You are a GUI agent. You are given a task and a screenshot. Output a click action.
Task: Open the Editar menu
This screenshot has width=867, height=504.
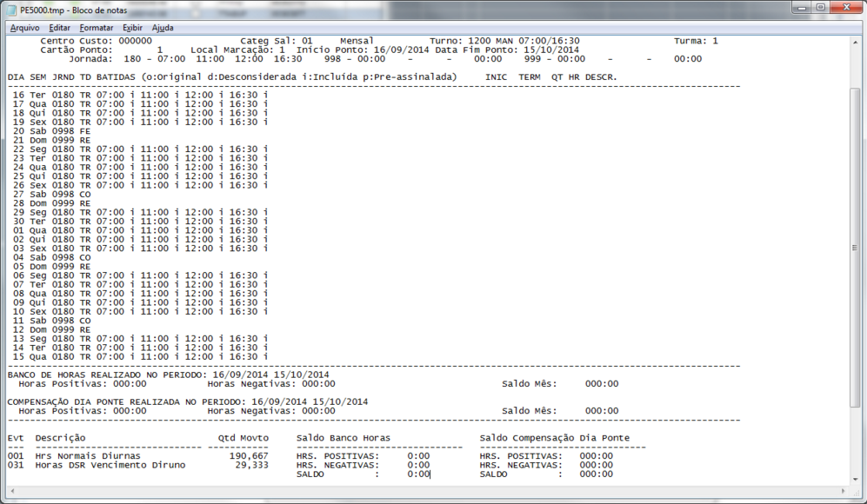click(59, 28)
